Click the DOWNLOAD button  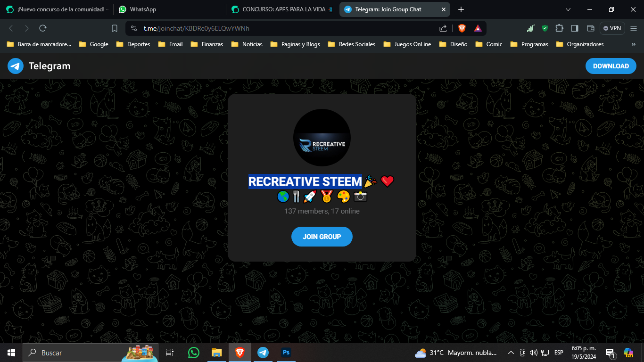611,66
